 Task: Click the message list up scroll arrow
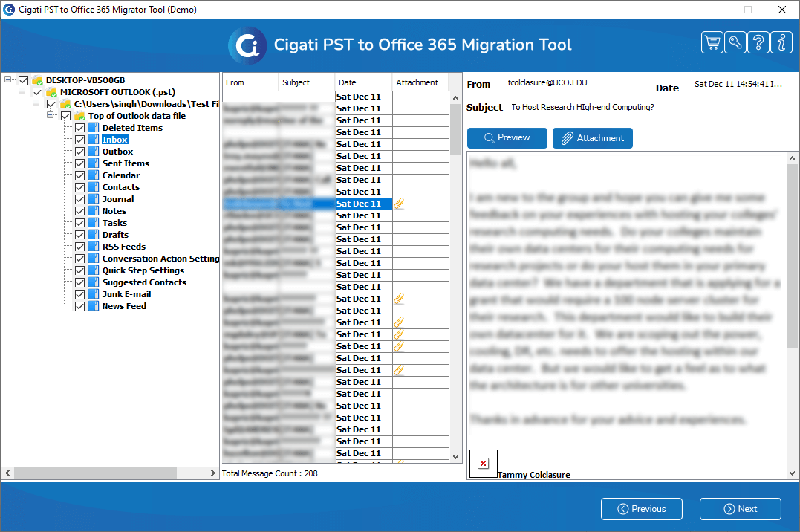pos(455,98)
